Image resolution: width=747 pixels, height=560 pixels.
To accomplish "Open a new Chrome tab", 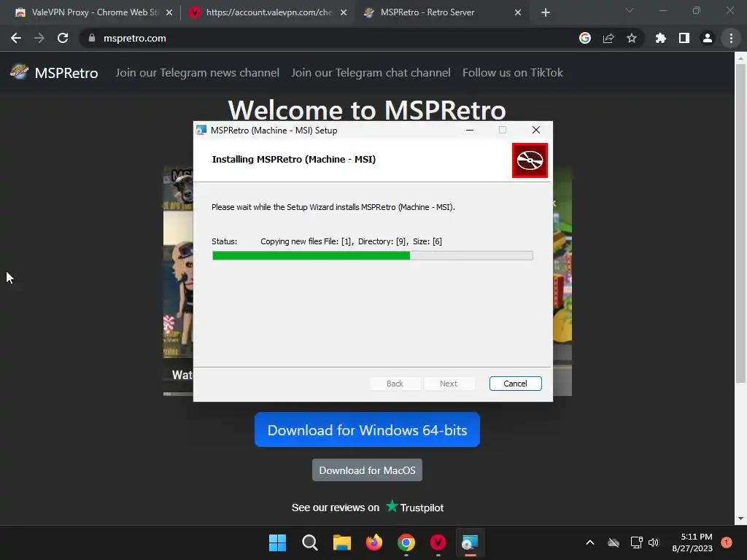I will (x=546, y=12).
